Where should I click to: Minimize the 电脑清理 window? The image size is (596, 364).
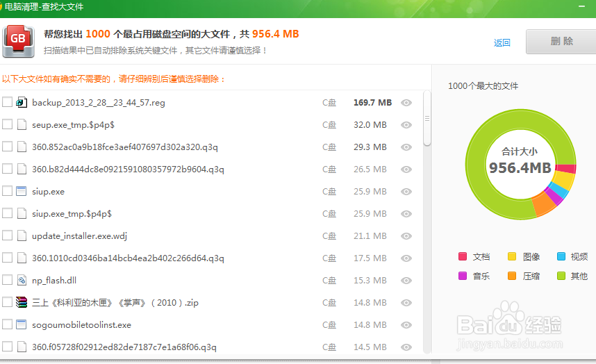point(581,6)
